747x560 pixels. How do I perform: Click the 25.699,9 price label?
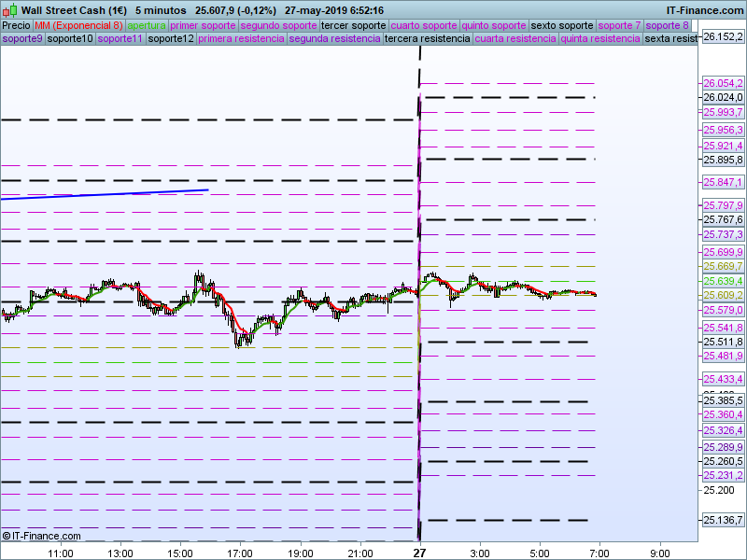[723, 252]
